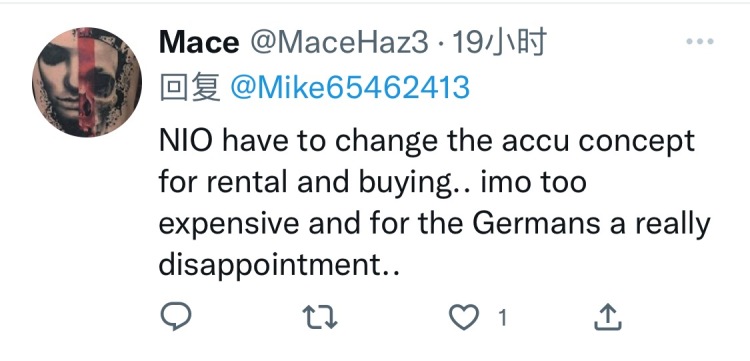The height and width of the screenshot is (361, 750).
Task: Click the word imo in tweet
Action: (500, 182)
